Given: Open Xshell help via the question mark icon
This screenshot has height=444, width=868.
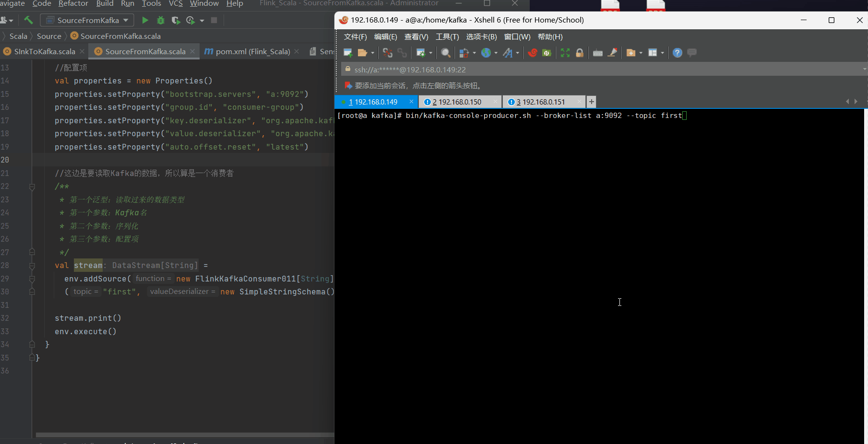Looking at the screenshot, I should pyautogui.click(x=677, y=53).
